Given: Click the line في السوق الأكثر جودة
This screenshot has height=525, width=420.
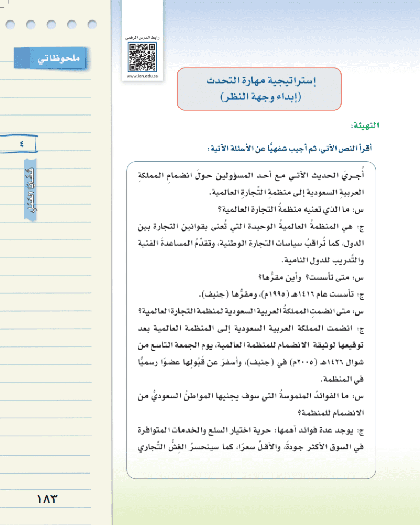Looking at the screenshot, I should pyautogui.click(x=251, y=447).
